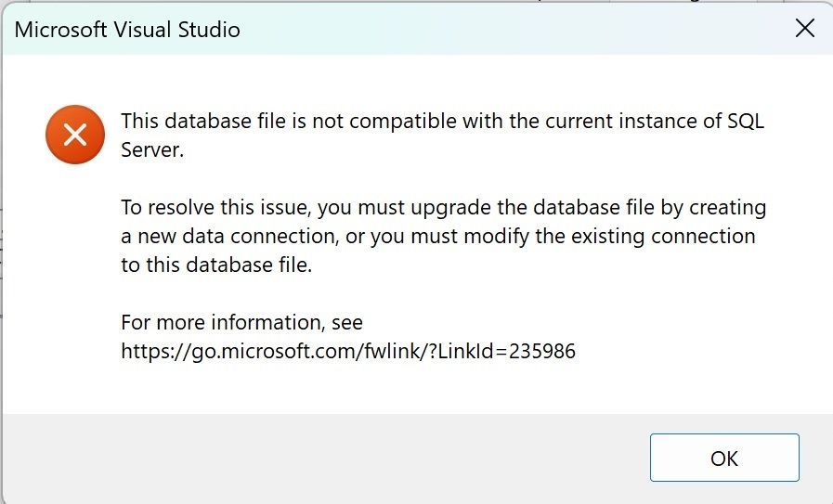Confirm the error with the OK button
Screen dimensions: 833x504
pos(724,458)
